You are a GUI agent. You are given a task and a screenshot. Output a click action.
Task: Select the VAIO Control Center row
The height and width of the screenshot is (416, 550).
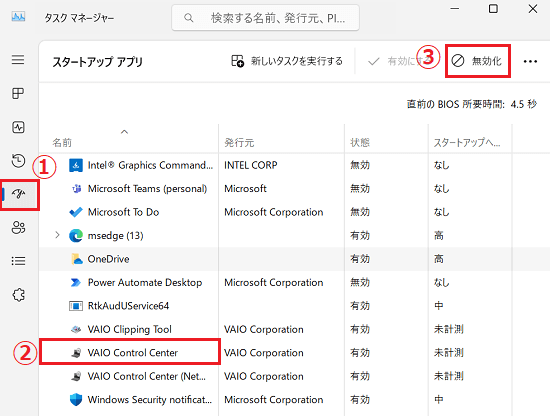point(294,353)
